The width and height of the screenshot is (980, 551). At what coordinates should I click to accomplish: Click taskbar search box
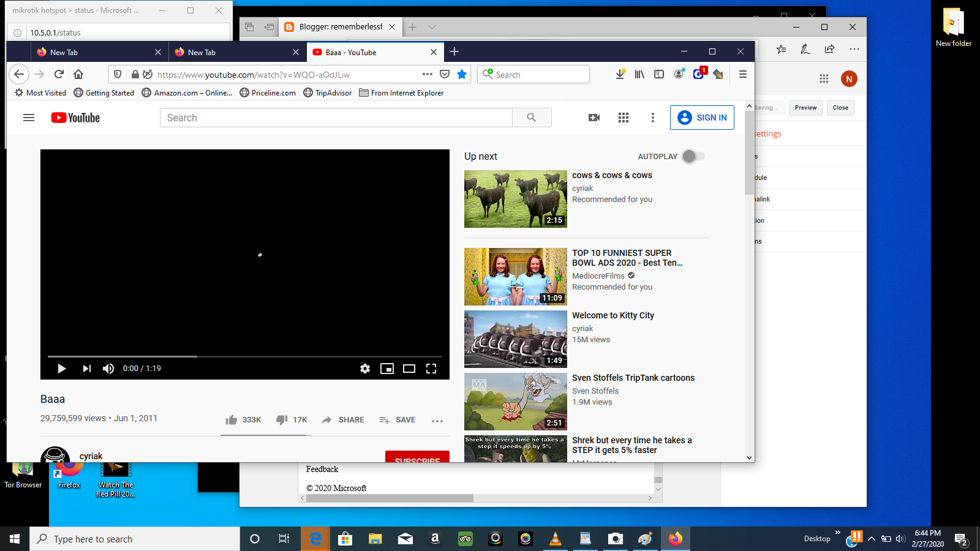click(135, 539)
